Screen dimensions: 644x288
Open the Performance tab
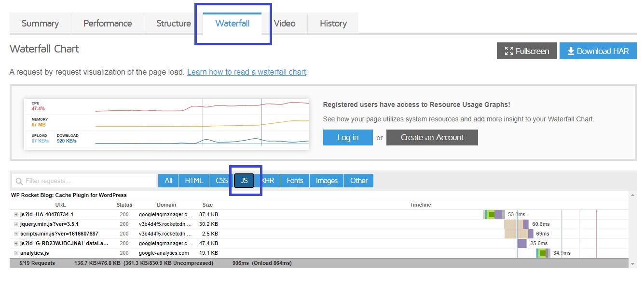tap(107, 24)
